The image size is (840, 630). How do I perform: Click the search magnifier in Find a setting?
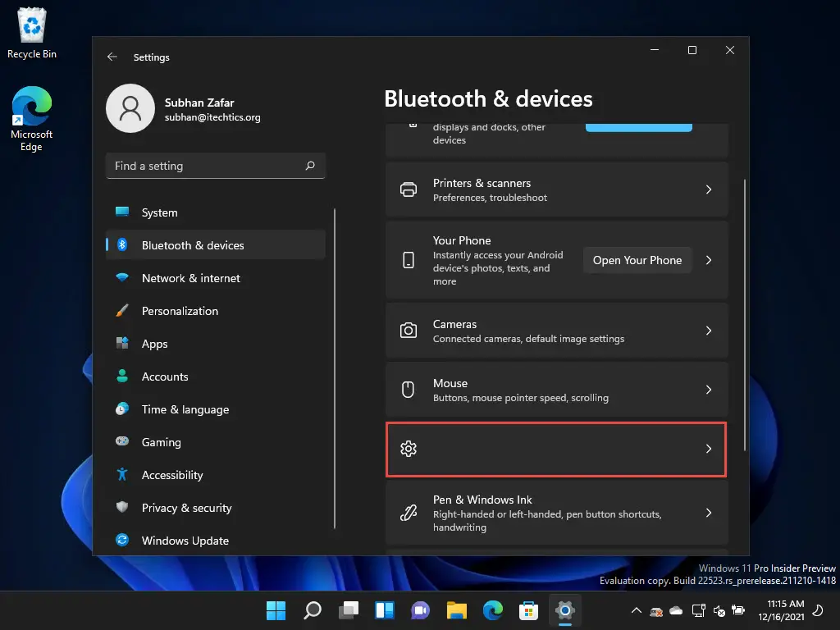tap(310, 166)
